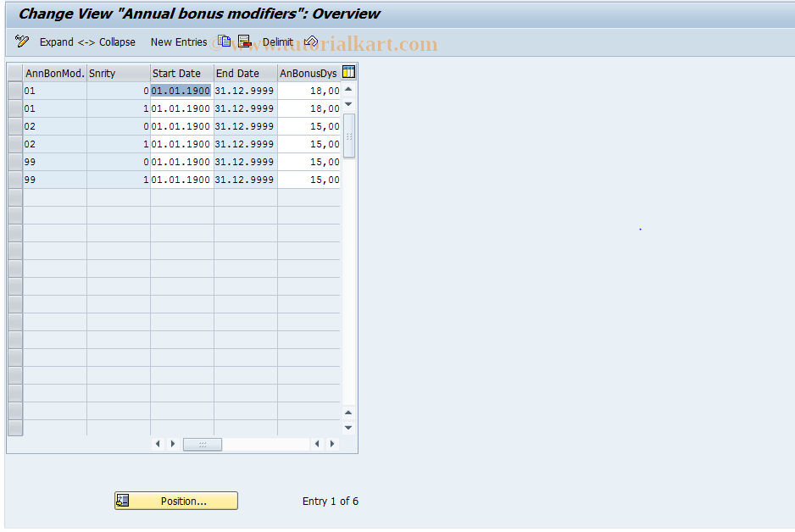
Task: Select the End Date column header
Action: (x=246, y=73)
